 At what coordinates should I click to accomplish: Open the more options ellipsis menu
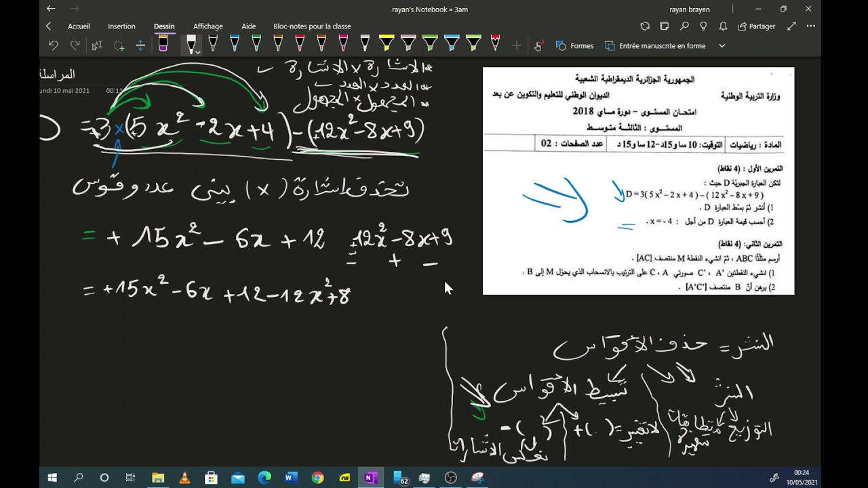tap(810, 26)
